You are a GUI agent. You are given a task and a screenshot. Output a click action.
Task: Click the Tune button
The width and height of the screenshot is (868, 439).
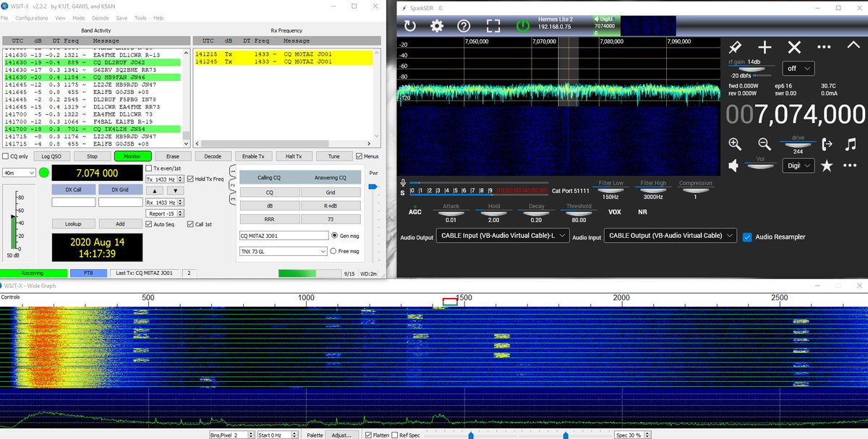pyautogui.click(x=333, y=156)
